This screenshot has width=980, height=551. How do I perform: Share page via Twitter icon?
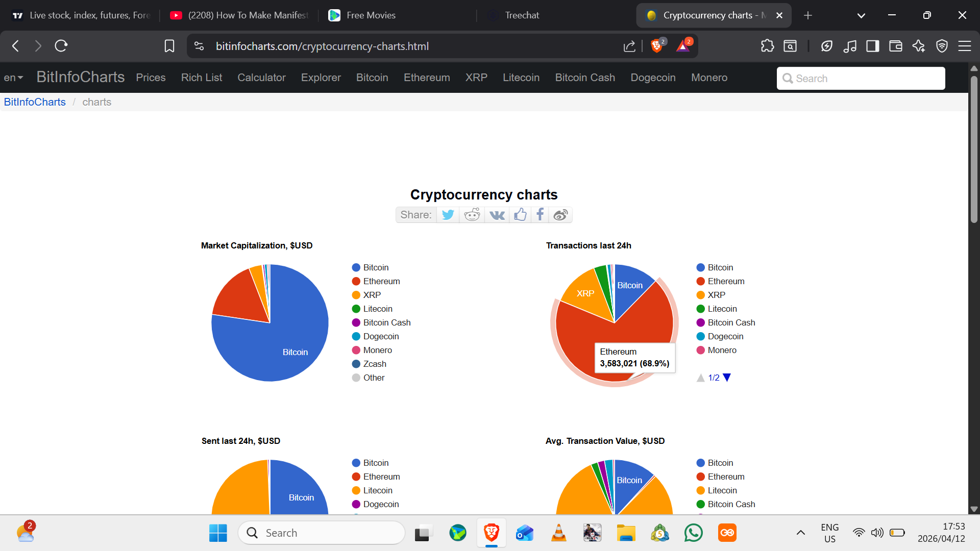tap(448, 215)
